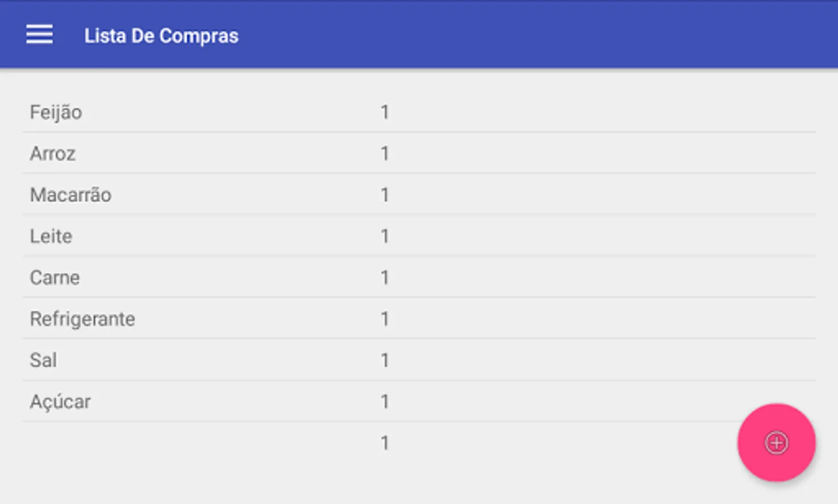Tap the Sal list item

tap(43, 360)
